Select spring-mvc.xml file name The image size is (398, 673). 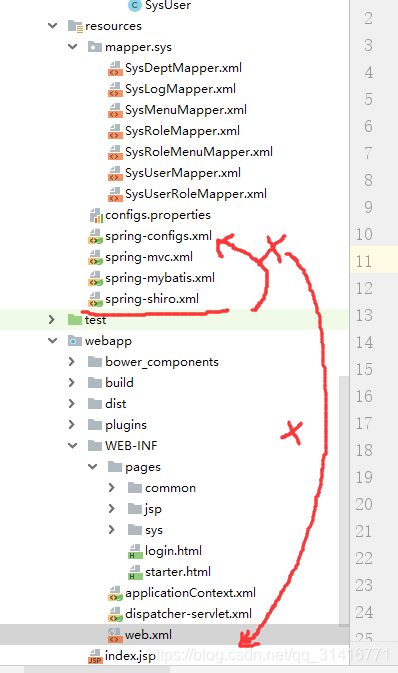[x=149, y=257]
